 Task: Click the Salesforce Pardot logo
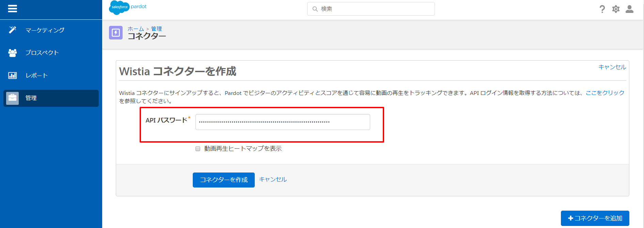pos(128,7)
